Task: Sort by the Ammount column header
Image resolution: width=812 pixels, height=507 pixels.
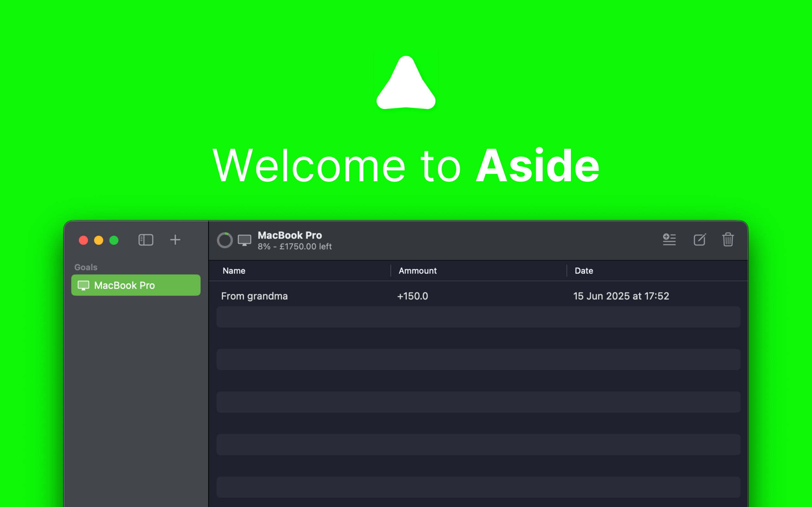Action: (x=418, y=271)
